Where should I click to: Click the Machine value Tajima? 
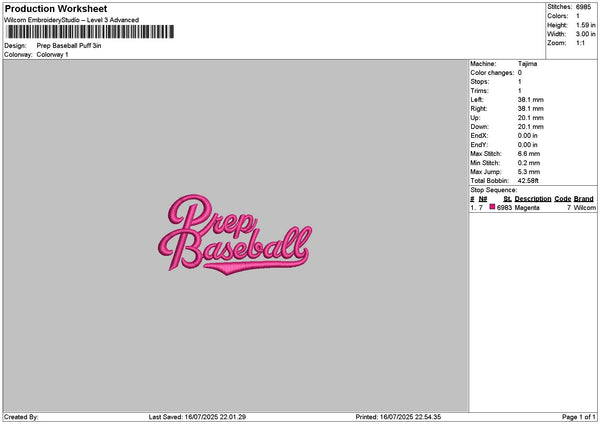[527, 64]
